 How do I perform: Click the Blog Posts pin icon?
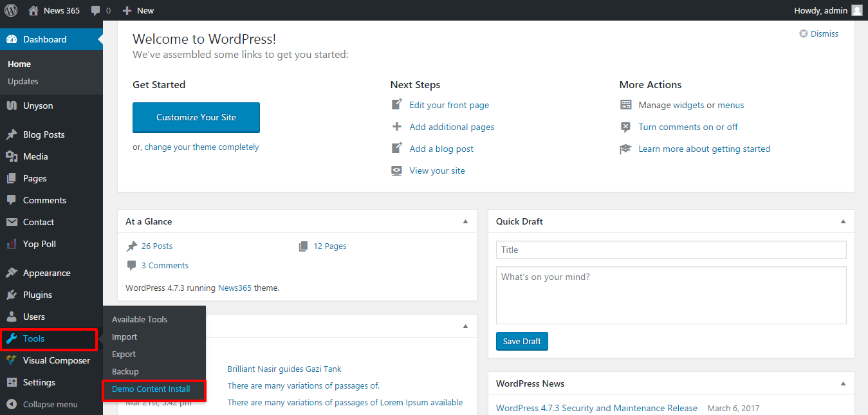12,134
